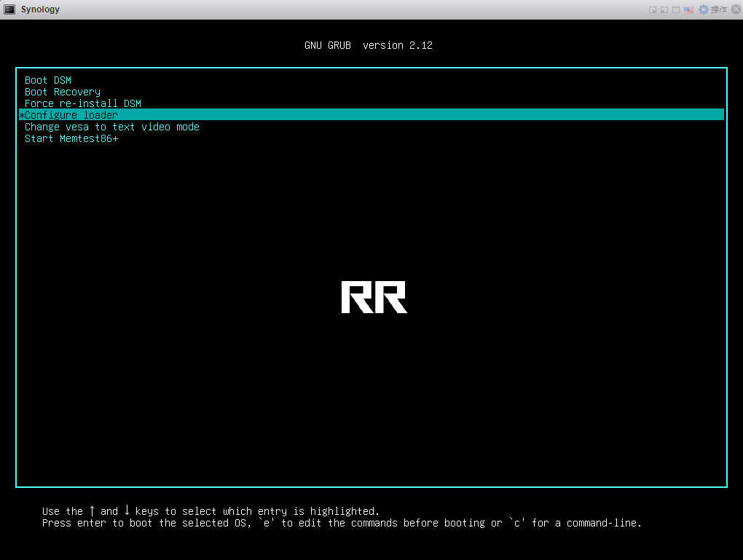Select the smallest window size icon
This screenshot has height=560, width=743.
(653, 9)
